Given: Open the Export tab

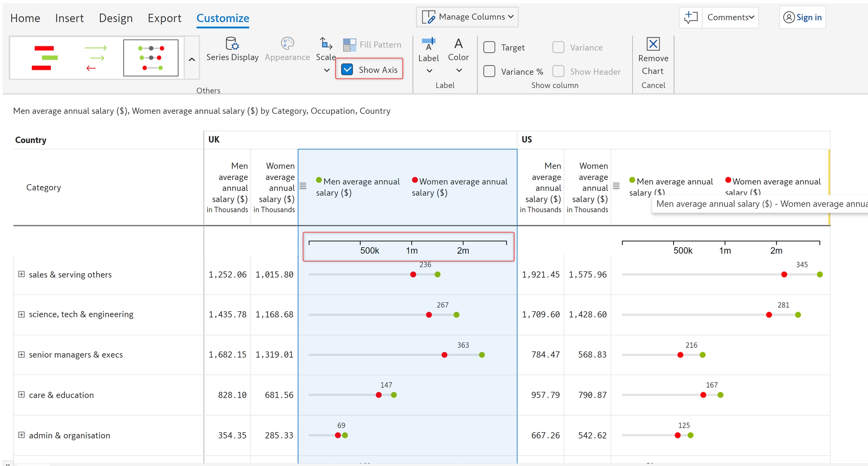Looking at the screenshot, I should (x=164, y=18).
